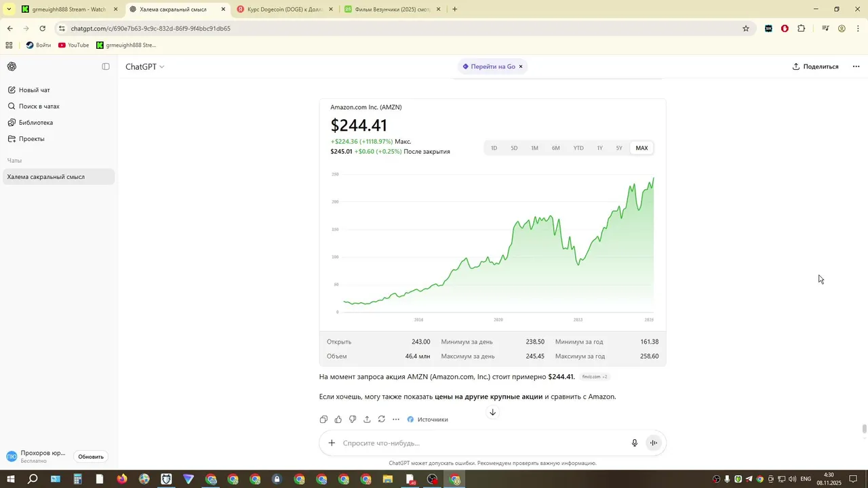Open the tab search dropdown arrow

(x=9, y=9)
